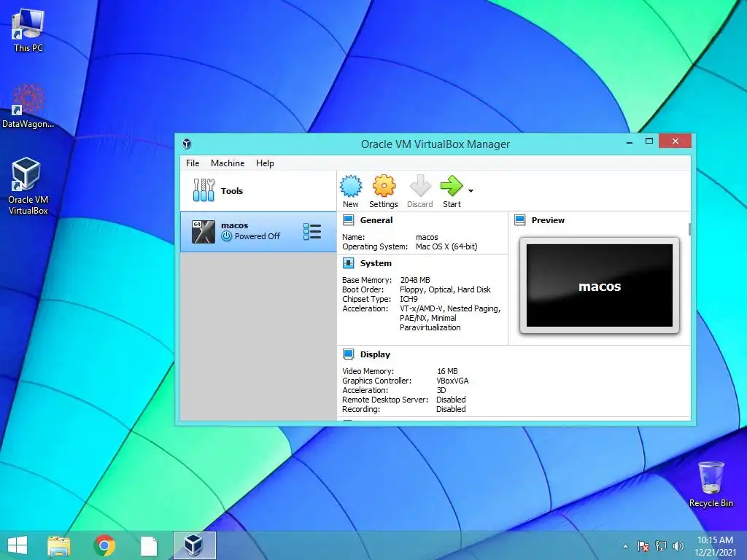Select the macos virtual machine entry

pyautogui.click(x=258, y=231)
